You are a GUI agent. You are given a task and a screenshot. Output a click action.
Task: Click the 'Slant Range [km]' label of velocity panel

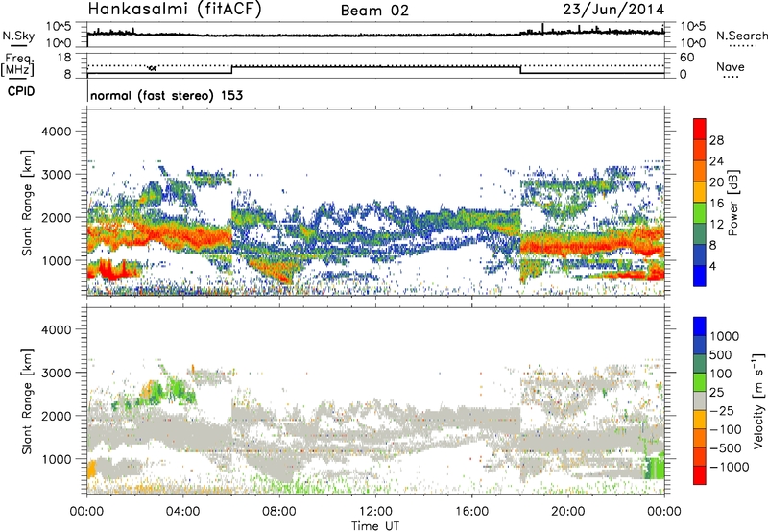(27, 400)
